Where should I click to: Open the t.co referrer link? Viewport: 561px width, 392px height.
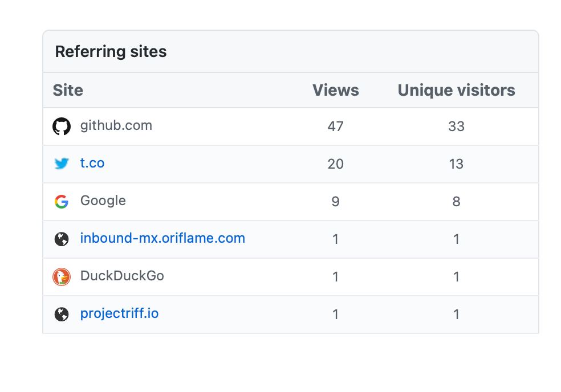pyautogui.click(x=92, y=163)
